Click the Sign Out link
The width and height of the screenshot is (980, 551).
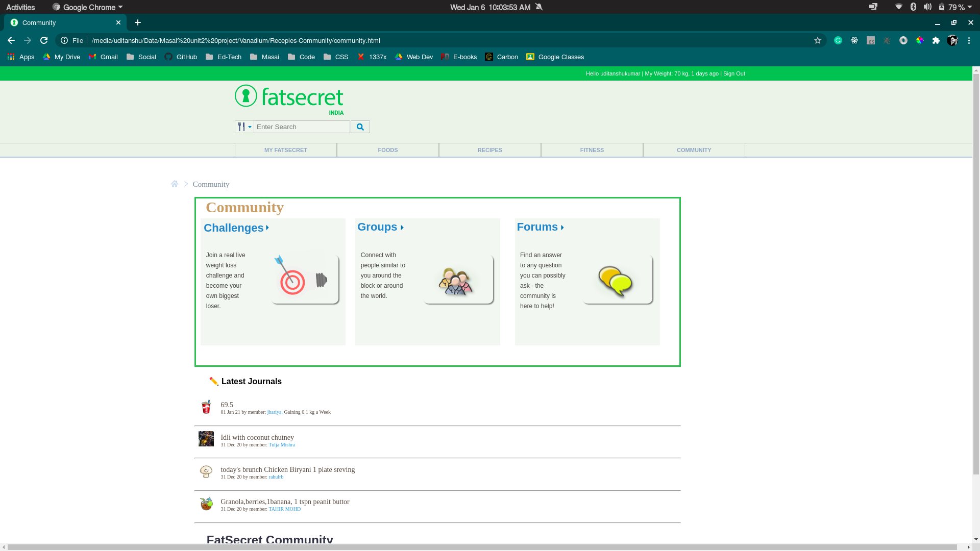coord(734,73)
